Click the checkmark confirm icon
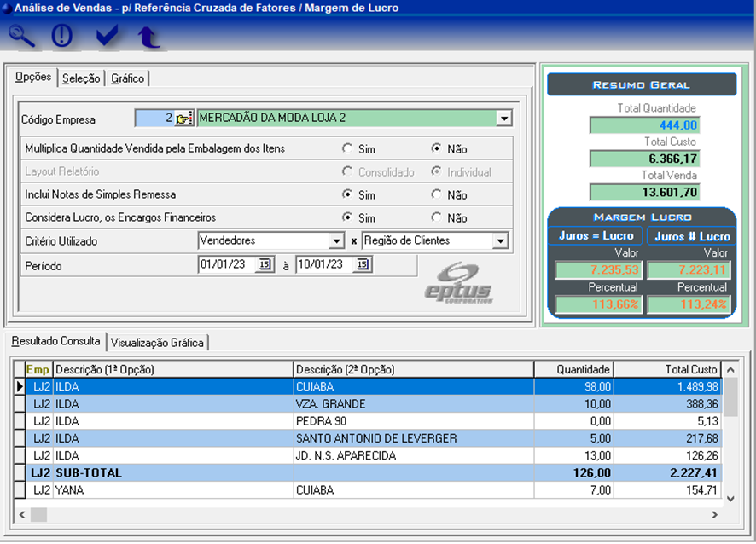 (107, 36)
